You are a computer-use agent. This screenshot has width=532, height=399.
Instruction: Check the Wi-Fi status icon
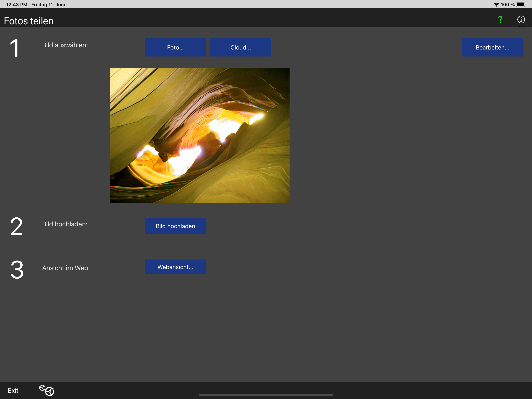496,4
